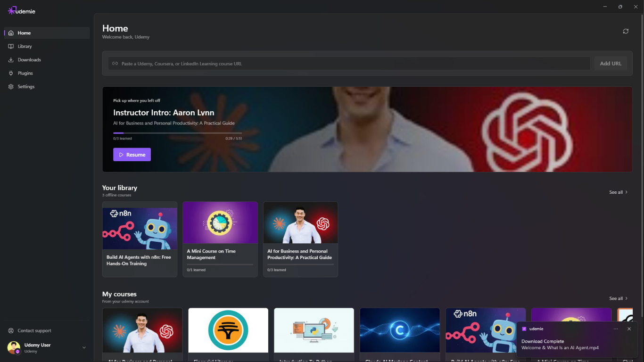Viewport: 644px width, 362px height.
Task: Open the toast notification's three-dot options
Action: pos(616,329)
